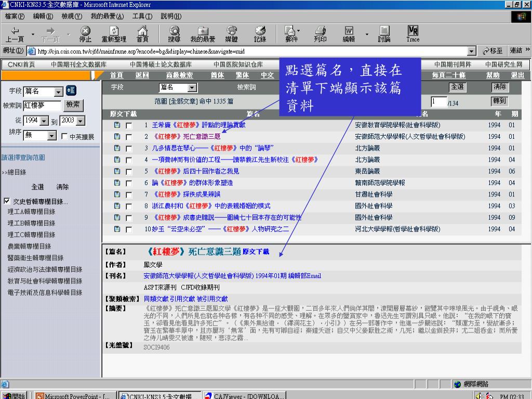Expand the address bar dropdown arrow
This screenshot has height=399, width=532.
[x=472, y=51]
